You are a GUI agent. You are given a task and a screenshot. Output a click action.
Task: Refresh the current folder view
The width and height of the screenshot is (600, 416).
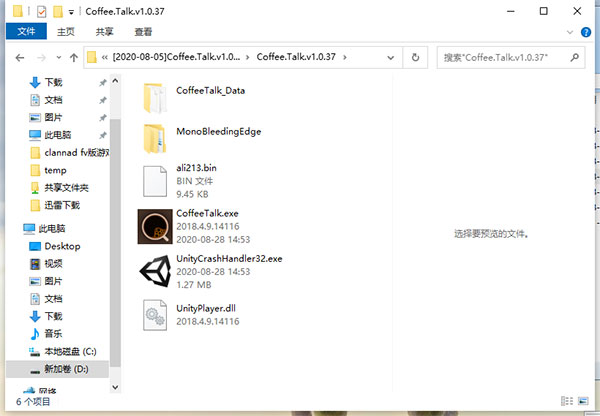tap(415, 57)
